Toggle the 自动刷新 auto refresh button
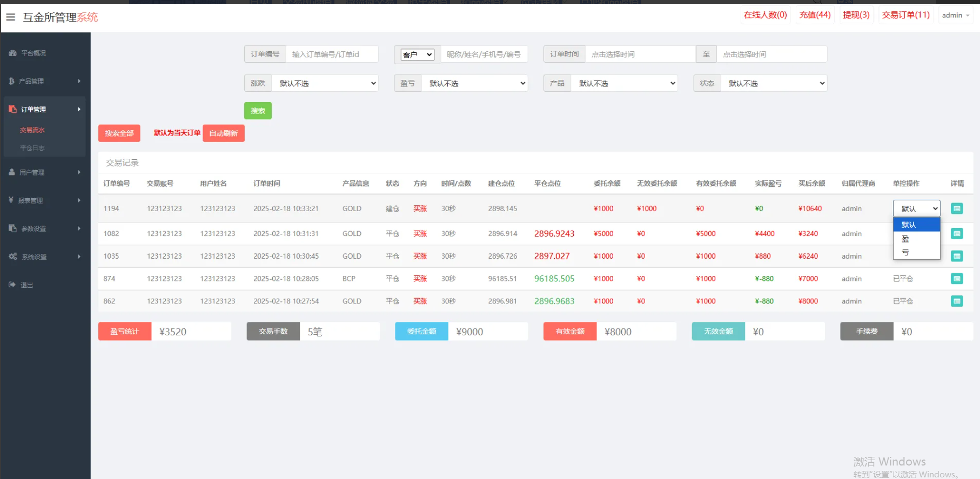The height and width of the screenshot is (479, 980). click(x=223, y=133)
